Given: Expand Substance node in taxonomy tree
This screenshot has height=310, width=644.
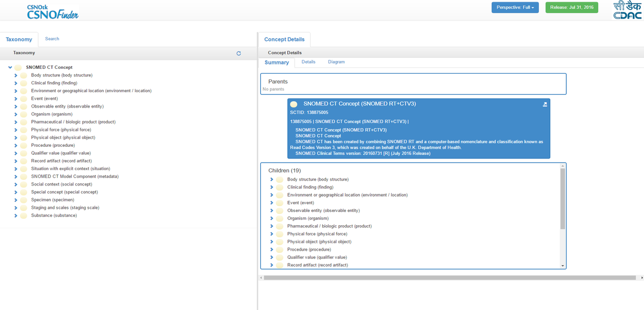Looking at the screenshot, I should point(16,216).
